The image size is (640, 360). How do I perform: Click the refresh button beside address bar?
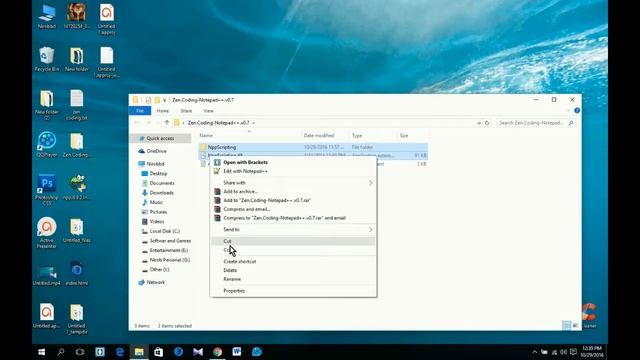pyautogui.click(x=487, y=123)
